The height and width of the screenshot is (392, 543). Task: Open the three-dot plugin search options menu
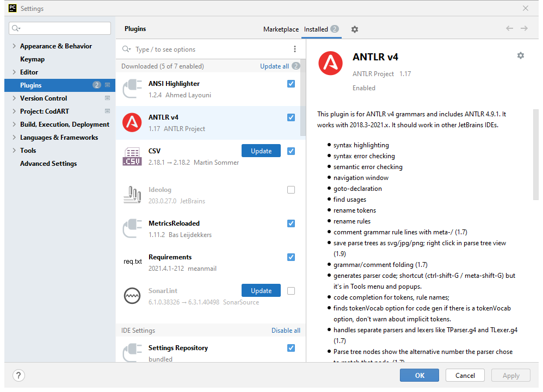pos(295,49)
